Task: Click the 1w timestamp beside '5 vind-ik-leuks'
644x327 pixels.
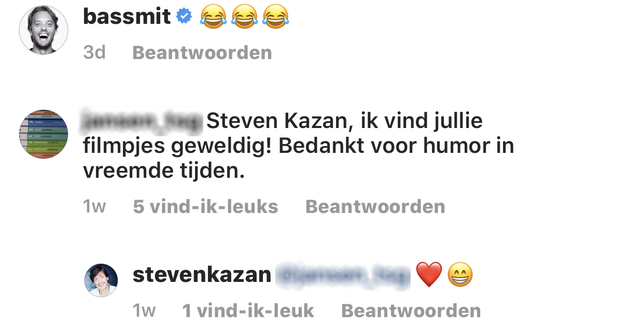Action: pyautogui.click(x=94, y=206)
